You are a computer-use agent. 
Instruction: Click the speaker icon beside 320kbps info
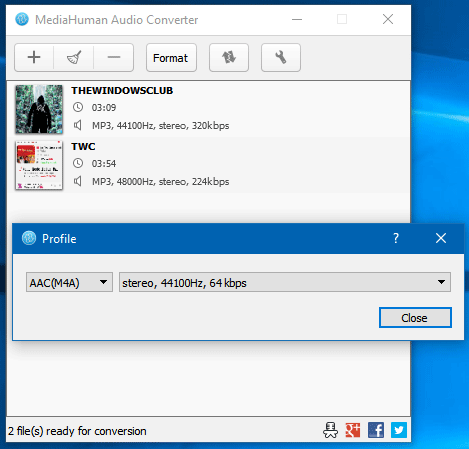[78, 125]
